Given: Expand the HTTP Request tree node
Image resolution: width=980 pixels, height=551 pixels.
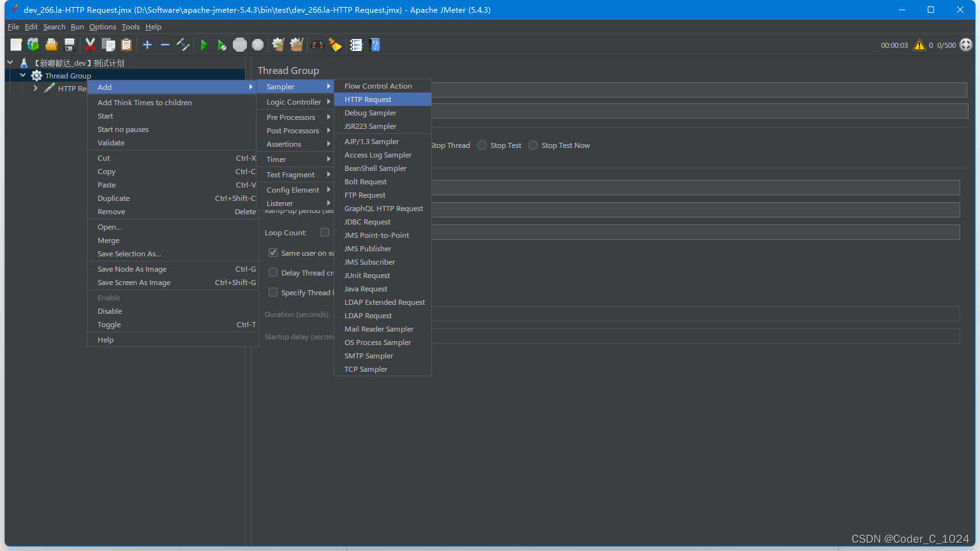Looking at the screenshot, I should pyautogui.click(x=36, y=88).
